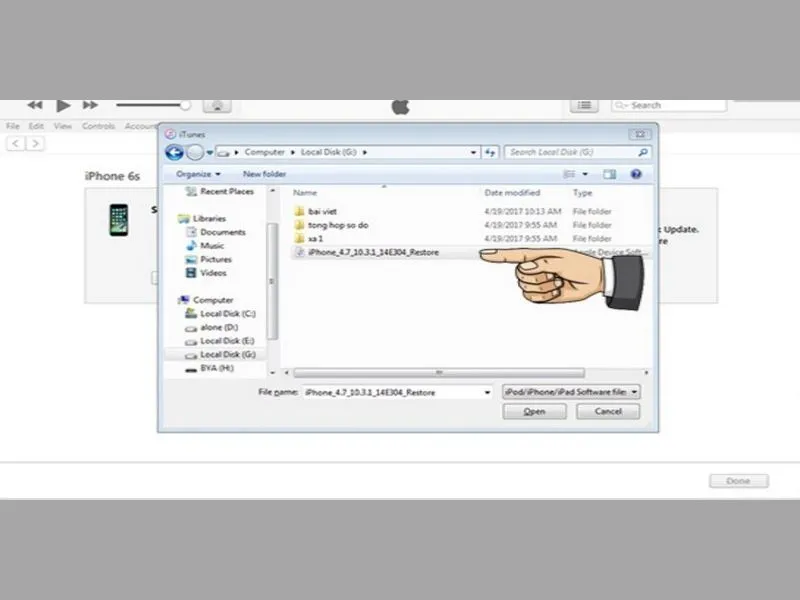The height and width of the screenshot is (600, 800).
Task: Click the play button in iTunes
Action: (x=63, y=106)
